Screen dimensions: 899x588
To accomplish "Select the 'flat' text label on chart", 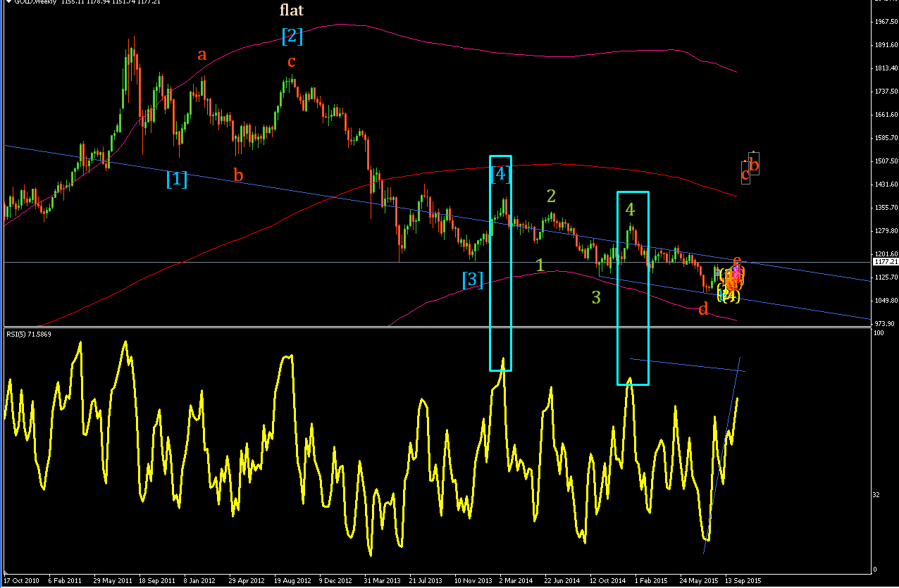I will click(292, 10).
